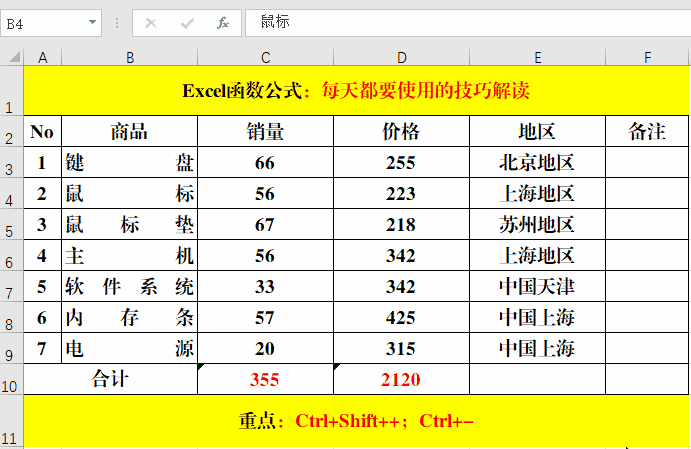The height and width of the screenshot is (449, 691).
Task: Select the 北京地区 cell
Action: click(538, 162)
